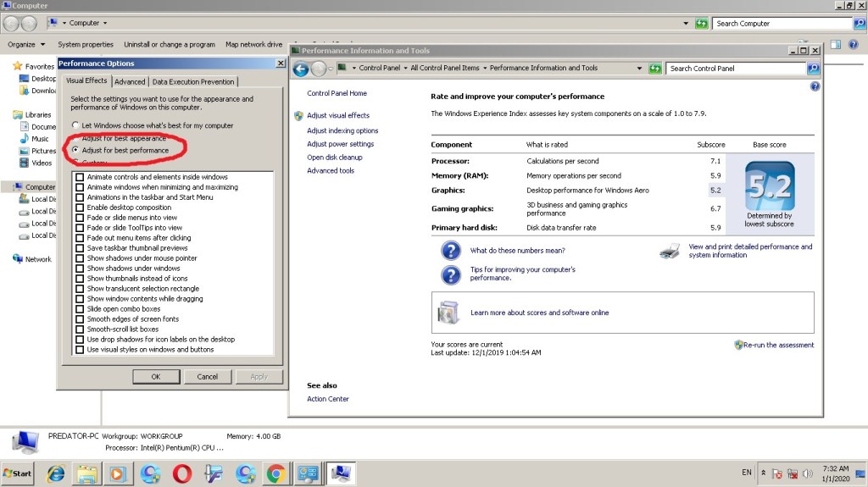This screenshot has width=868, height=487.
Task: Show hidden icons in system tray
Action: pos(764,473)
